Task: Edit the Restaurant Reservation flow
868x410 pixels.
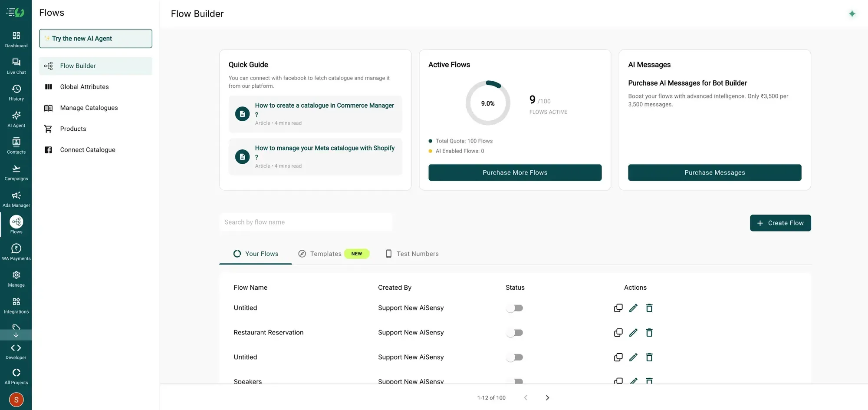Action: 633,333
